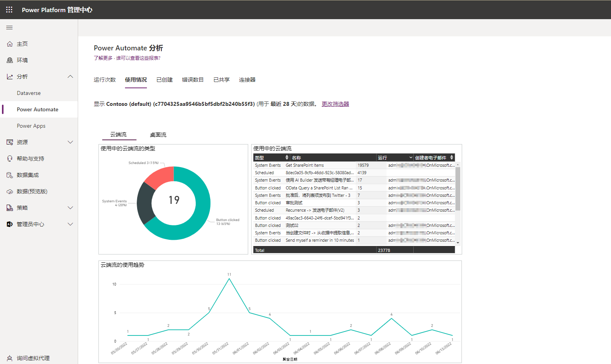611x364 pixels.
Task: Click the Total 23778 value
Action: click(384, 250)
